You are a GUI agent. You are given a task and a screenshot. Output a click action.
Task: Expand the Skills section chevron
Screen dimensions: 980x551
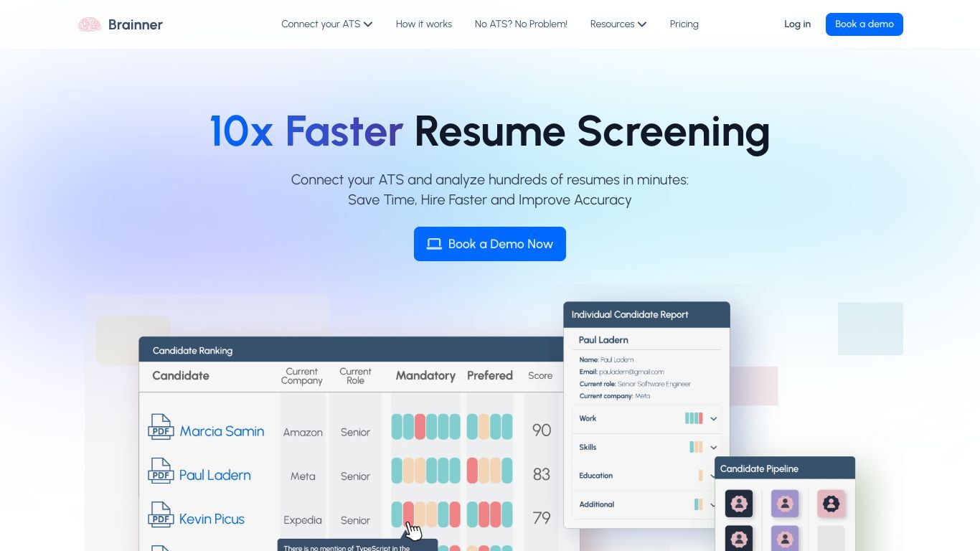(714, 447)
